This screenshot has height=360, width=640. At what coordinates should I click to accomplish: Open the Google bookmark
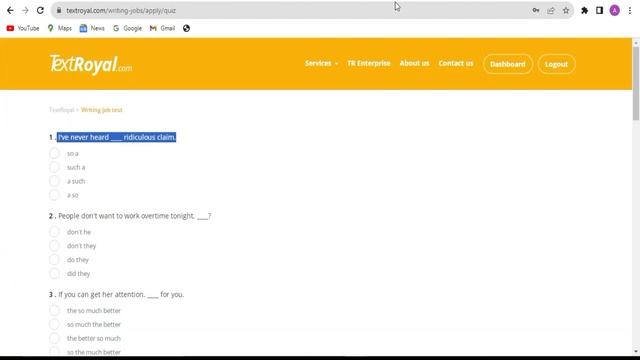coord(127,28)
